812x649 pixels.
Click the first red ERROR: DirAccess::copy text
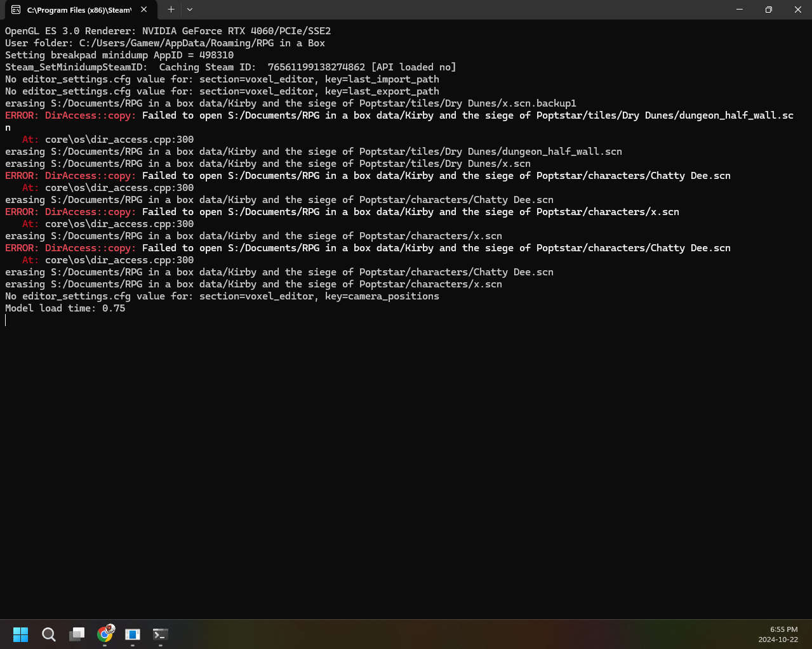[70, 115]
